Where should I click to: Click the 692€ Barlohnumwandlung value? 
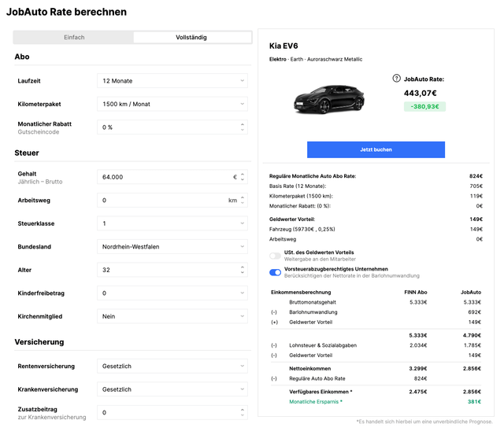(x=474, y=312)
